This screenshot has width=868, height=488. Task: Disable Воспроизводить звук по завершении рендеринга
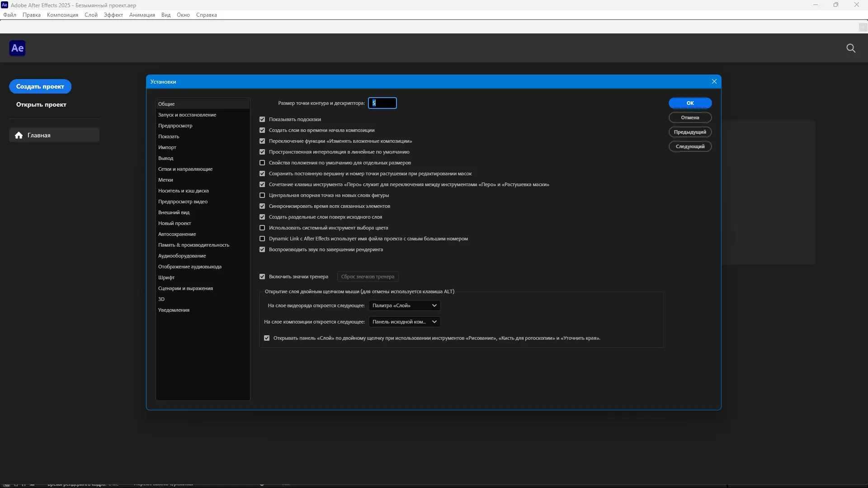(x=262, y=249)
